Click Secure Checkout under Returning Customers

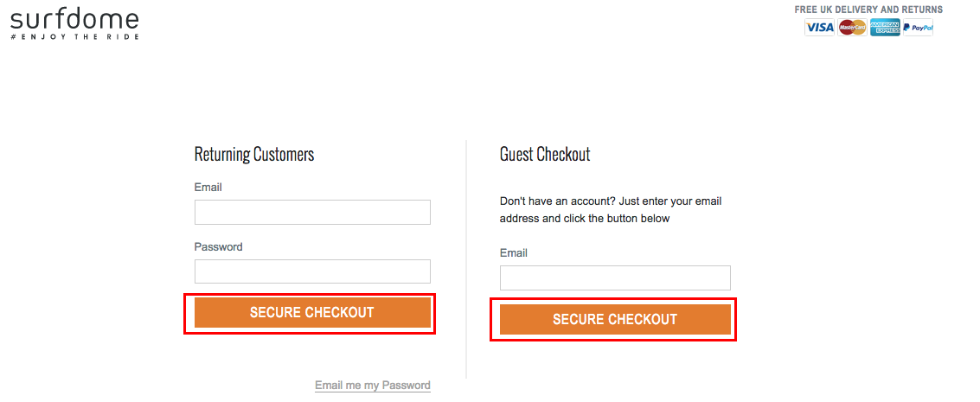pyautogui.click(x=312, y=313)
